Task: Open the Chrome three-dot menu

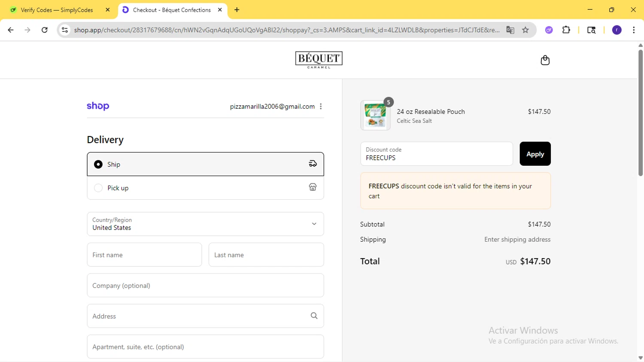Action: (634, 30)
